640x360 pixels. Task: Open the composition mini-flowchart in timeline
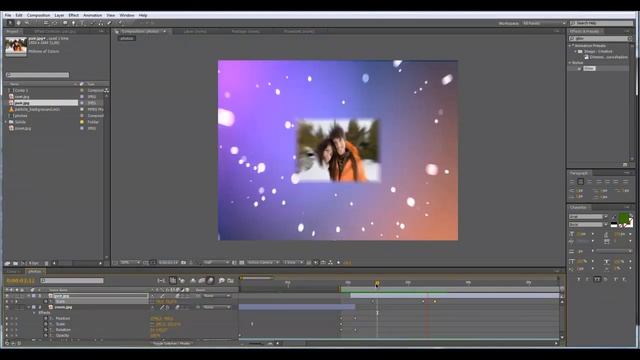(161, 280)
